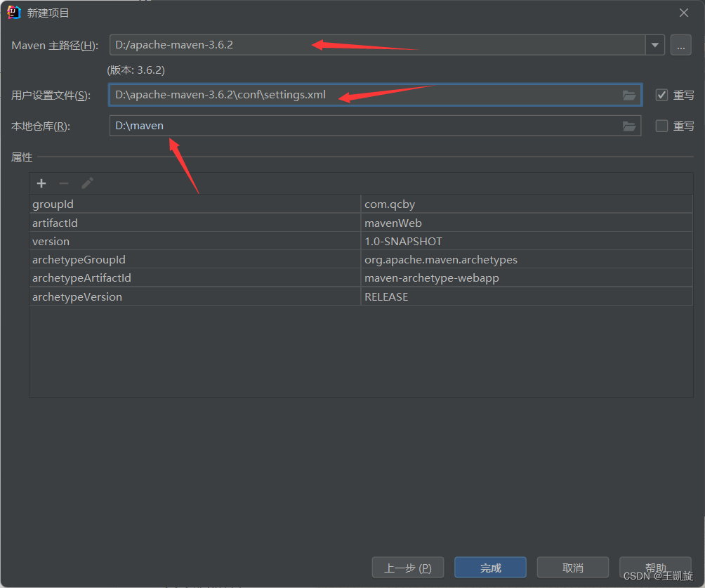Select the archetypeGroupId property name

79,260
